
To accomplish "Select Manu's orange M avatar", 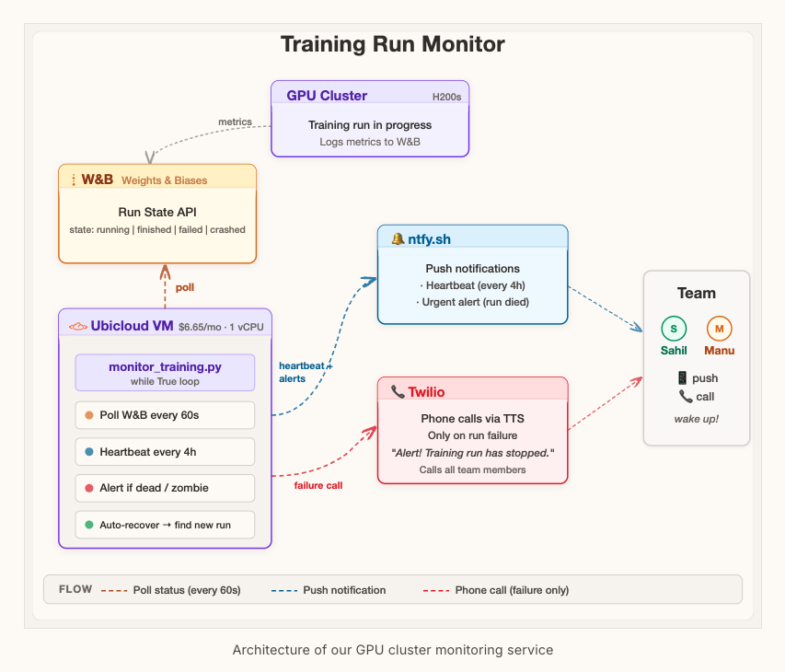I will pyautogui.click(x=719, y=329).
